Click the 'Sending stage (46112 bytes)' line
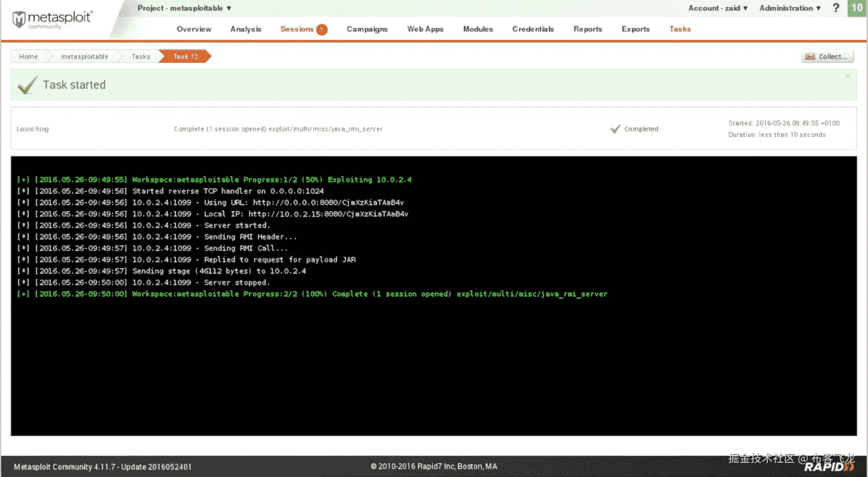Viewport: 868px width, 477px height. pyautogui.click(x=162, y=271)
